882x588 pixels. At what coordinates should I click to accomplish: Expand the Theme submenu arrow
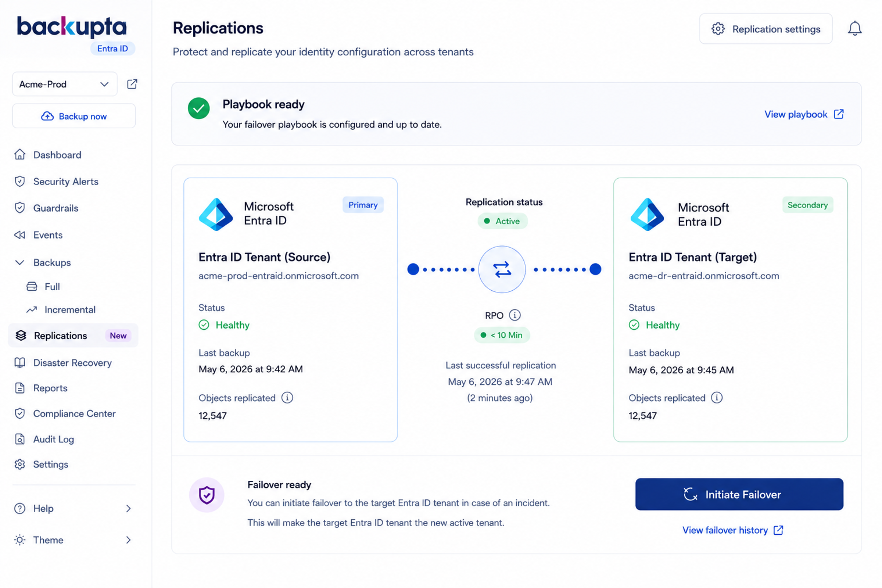coord(129,540)
